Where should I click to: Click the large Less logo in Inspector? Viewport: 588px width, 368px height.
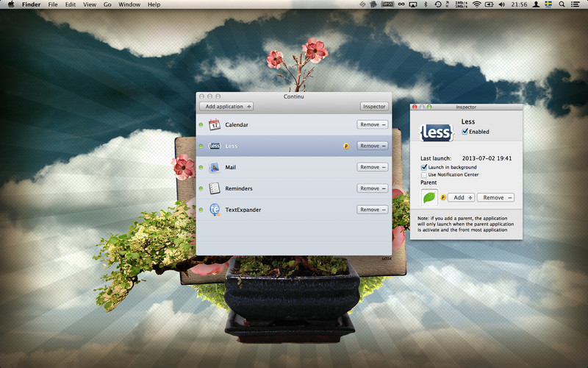436,132
